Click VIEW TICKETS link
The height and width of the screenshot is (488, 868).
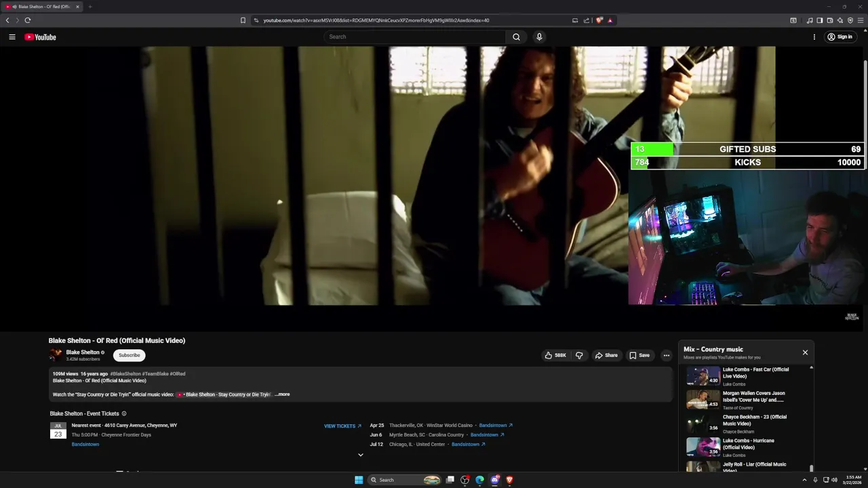pos(342,426)
